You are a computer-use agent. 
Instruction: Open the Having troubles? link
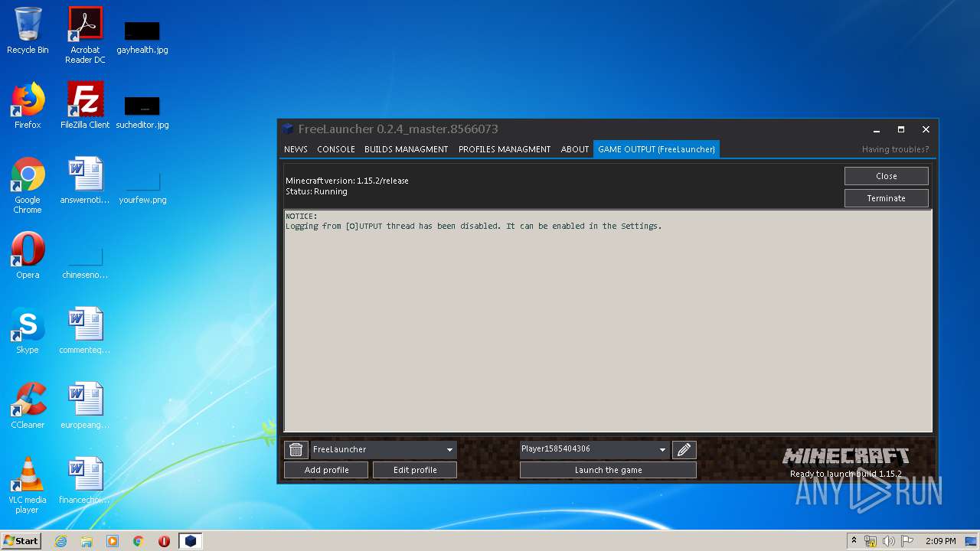tap(895, 149)
